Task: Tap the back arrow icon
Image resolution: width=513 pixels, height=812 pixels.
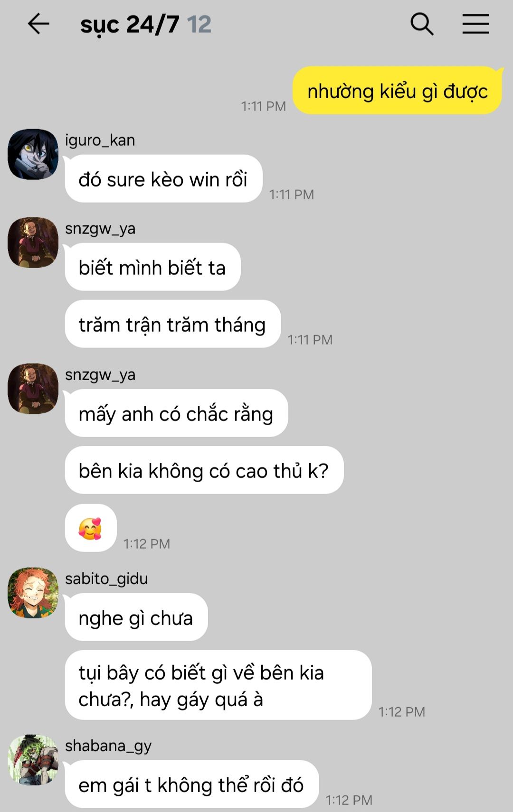Action: [x=38, y=24]
